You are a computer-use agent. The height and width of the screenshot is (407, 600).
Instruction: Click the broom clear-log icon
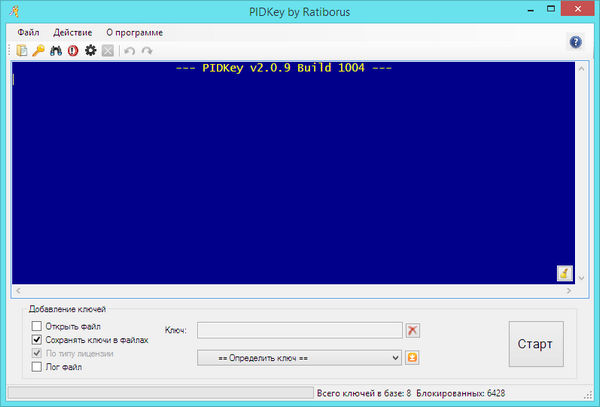coord(564,273)
